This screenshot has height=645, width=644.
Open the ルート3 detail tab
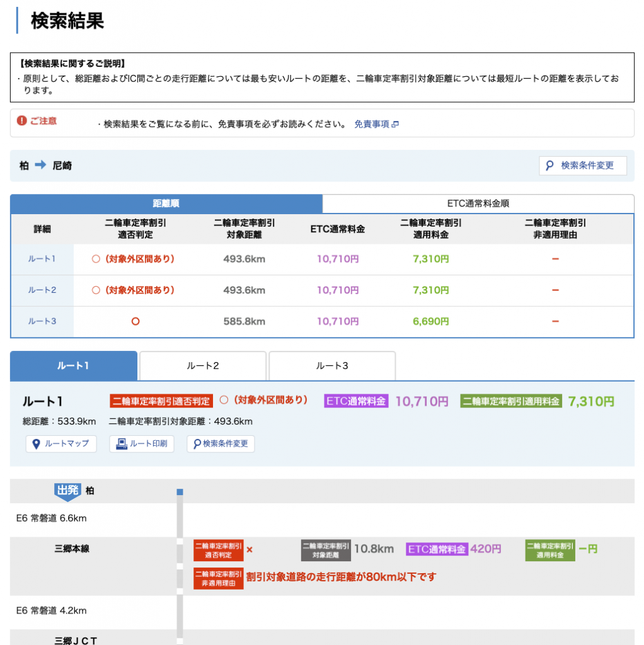click(332, 366)
